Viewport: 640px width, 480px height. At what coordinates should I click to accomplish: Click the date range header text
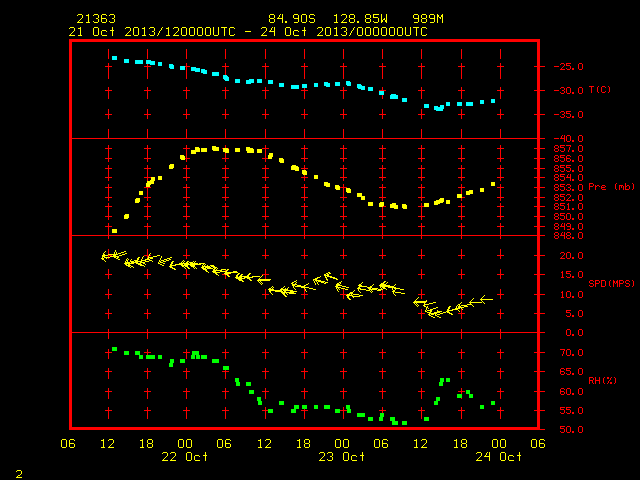point(248,32)
